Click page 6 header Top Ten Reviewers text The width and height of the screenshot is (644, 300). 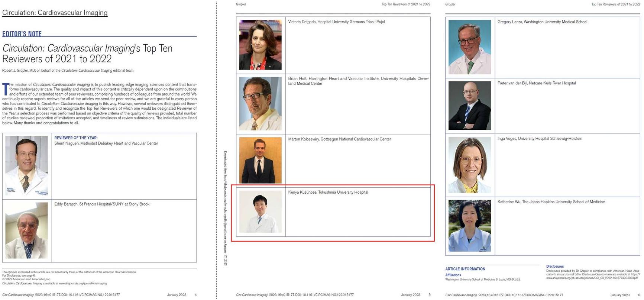(x=615, y=4)
